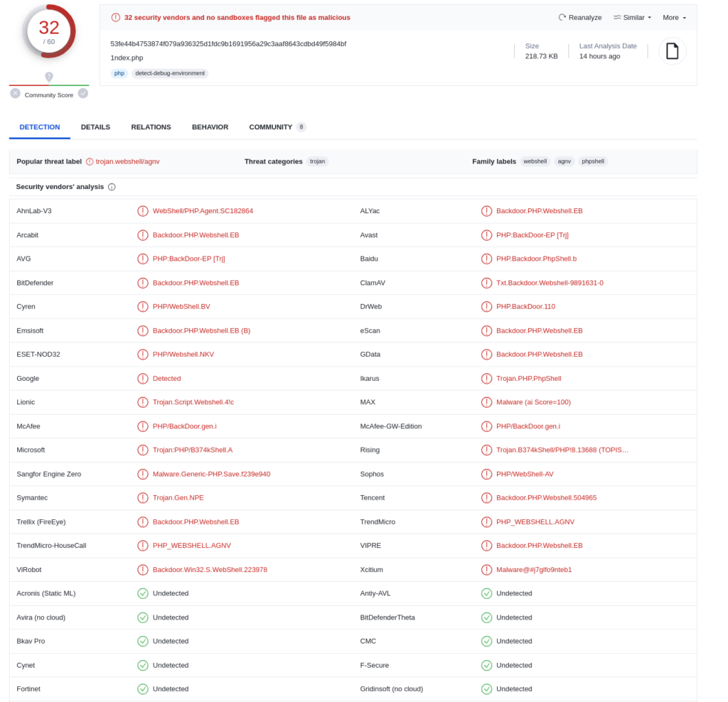Click the SHA-256 file hash text
728x702 pixels.
(x=228, y=44)
